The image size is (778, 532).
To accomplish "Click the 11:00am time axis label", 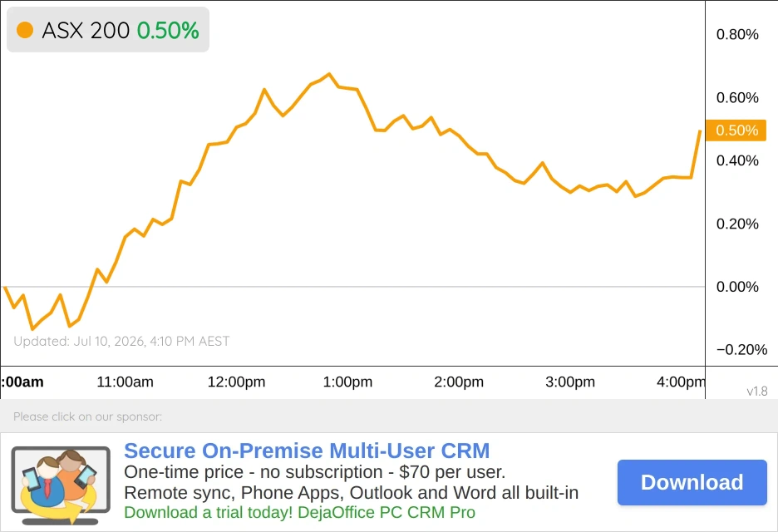I will pos(125,382).
